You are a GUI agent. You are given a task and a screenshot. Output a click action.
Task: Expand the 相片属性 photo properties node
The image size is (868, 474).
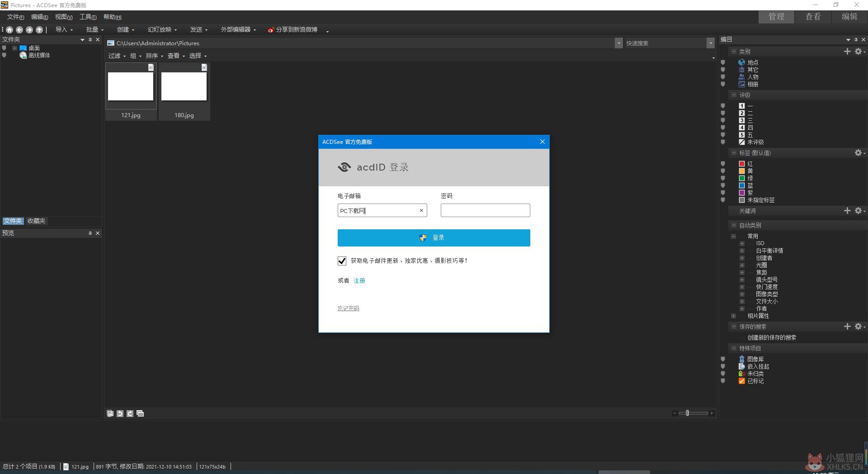733,316
